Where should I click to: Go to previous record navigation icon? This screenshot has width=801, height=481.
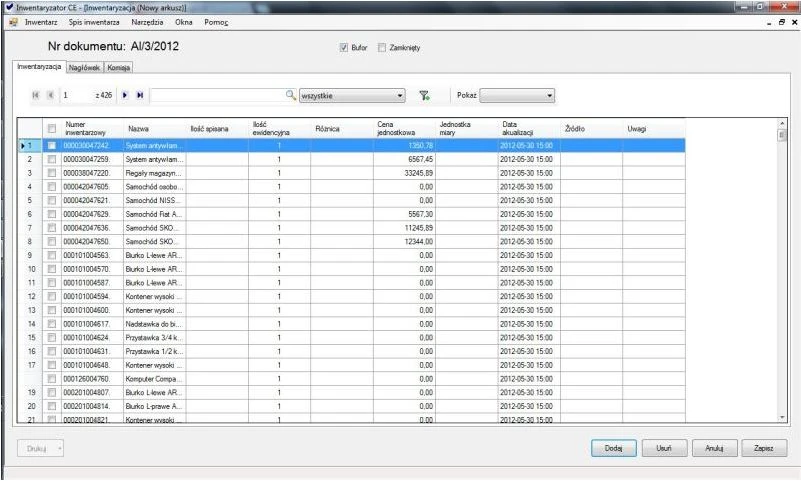coord(51,95)
